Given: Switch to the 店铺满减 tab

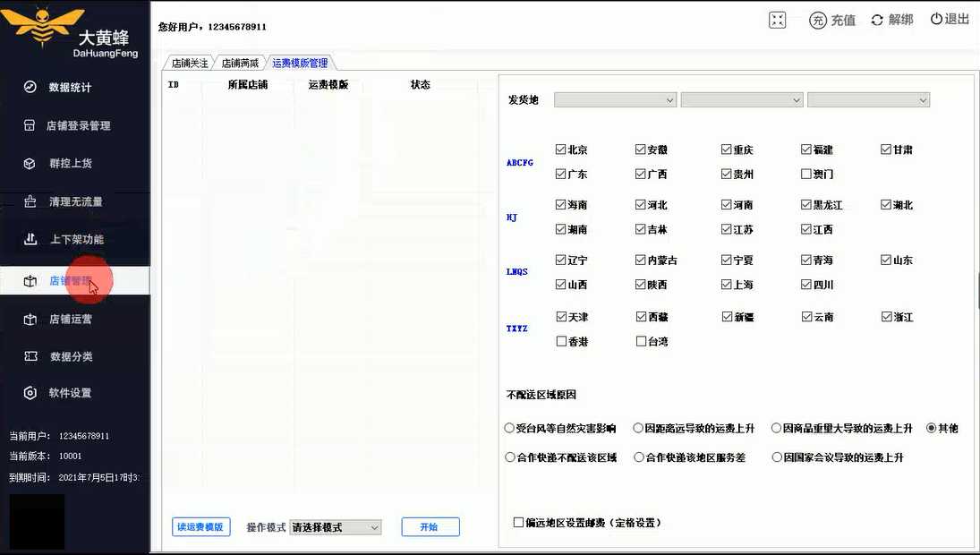Looking at the screenshot, I should click(x=240, y=64).
